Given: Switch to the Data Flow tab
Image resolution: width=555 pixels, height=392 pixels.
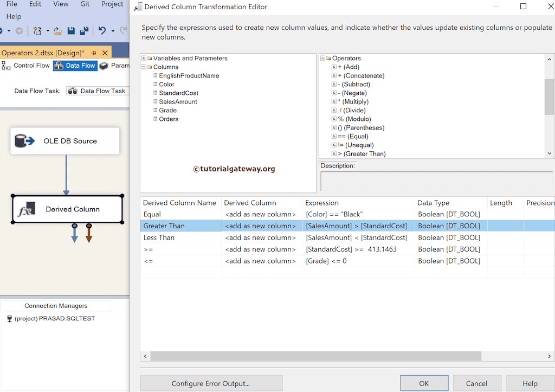Looking at the screenshot, I should pos(75,66).
